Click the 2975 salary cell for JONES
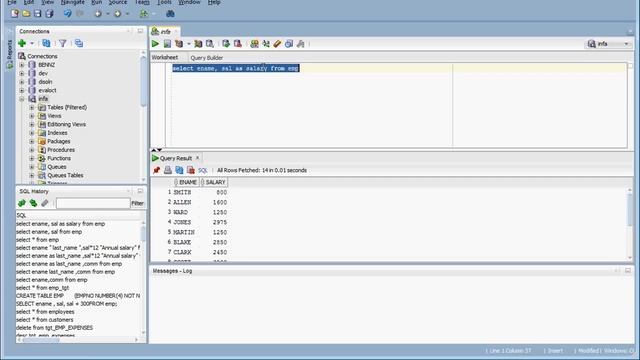Image resolution: width=640 pixels, height=360 pixels. coord(220,222)
